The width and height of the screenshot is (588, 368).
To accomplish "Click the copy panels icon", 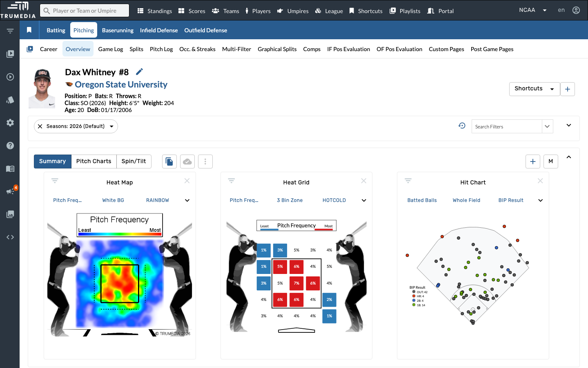I will pyautogui.click(x=169, y=162).
